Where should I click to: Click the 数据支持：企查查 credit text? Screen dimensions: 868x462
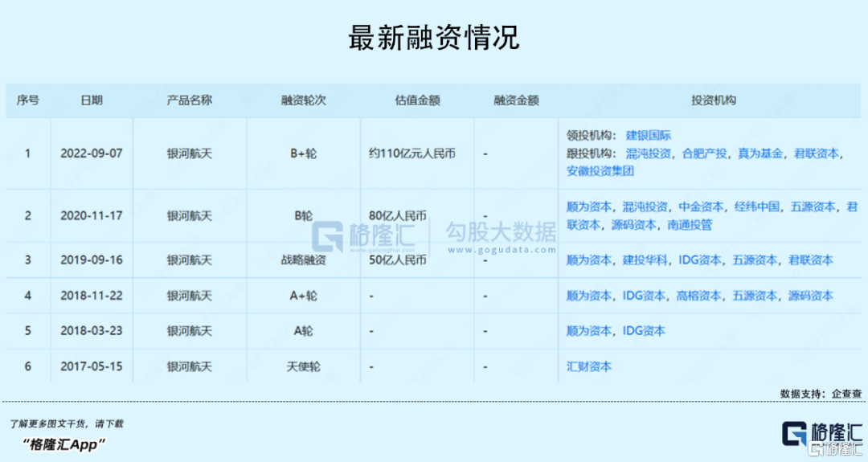pos(821,394)
